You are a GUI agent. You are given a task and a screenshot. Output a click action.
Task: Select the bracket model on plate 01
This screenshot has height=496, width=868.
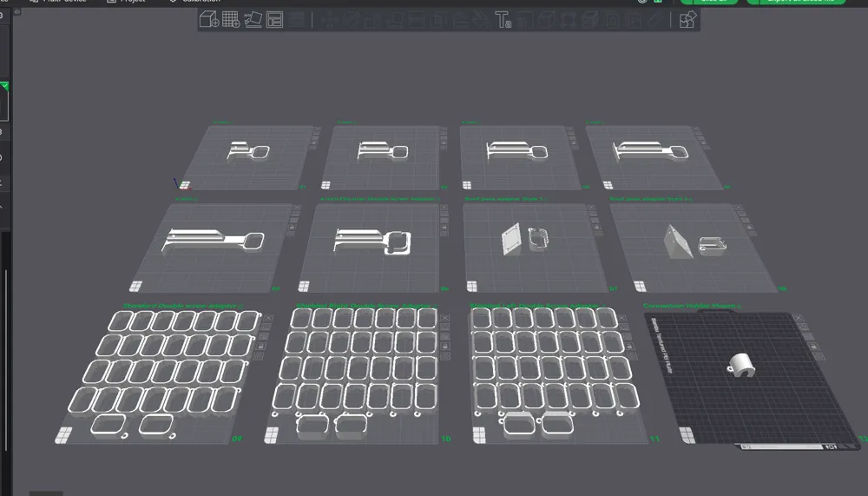click(248, 150)
